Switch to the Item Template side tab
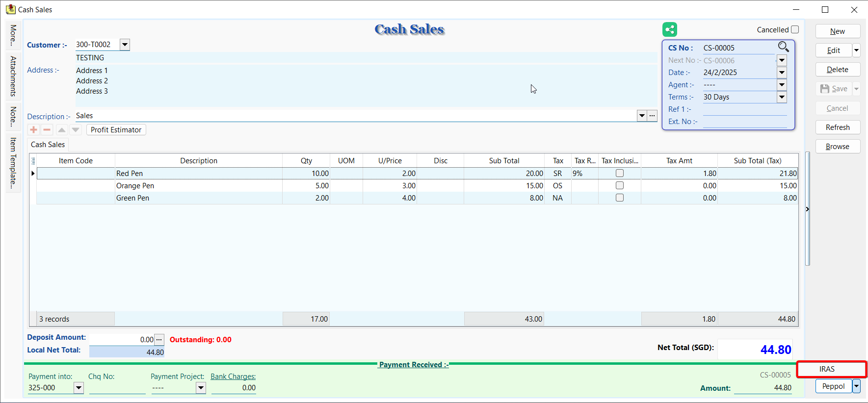Image resolution: width=868 pixels, height=403 pixels. [x=13, y=163]
